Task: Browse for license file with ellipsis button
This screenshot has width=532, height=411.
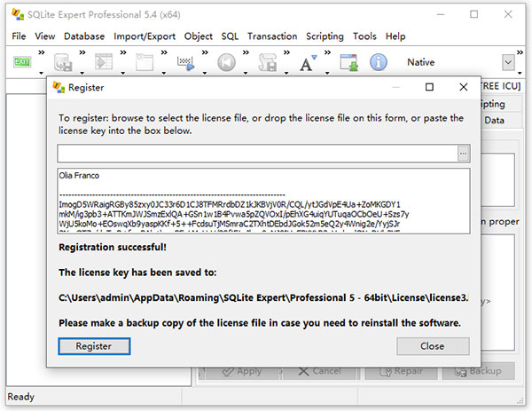Action: tap(462, 154)
